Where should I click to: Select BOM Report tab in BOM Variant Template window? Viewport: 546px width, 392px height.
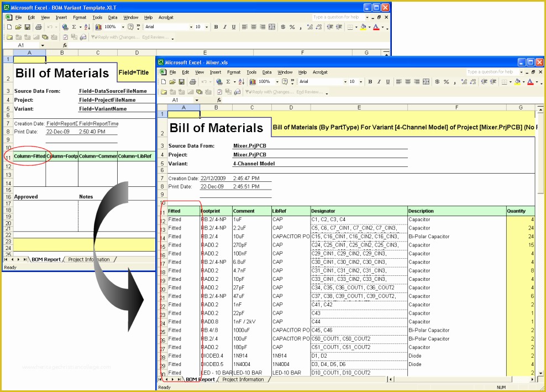[46, 260]
